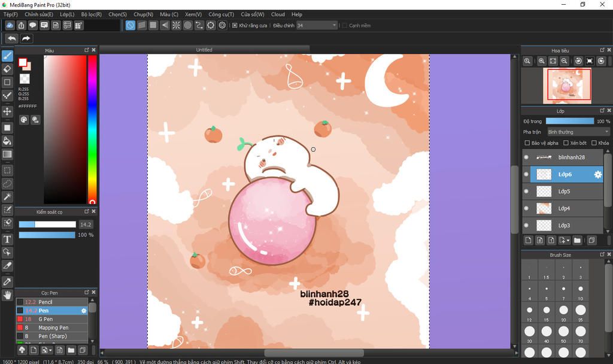Image resolution: width=613 pixels, height=364 pixels.
Task: Open the Pen brush settings gear
Action: coord(84,311)
